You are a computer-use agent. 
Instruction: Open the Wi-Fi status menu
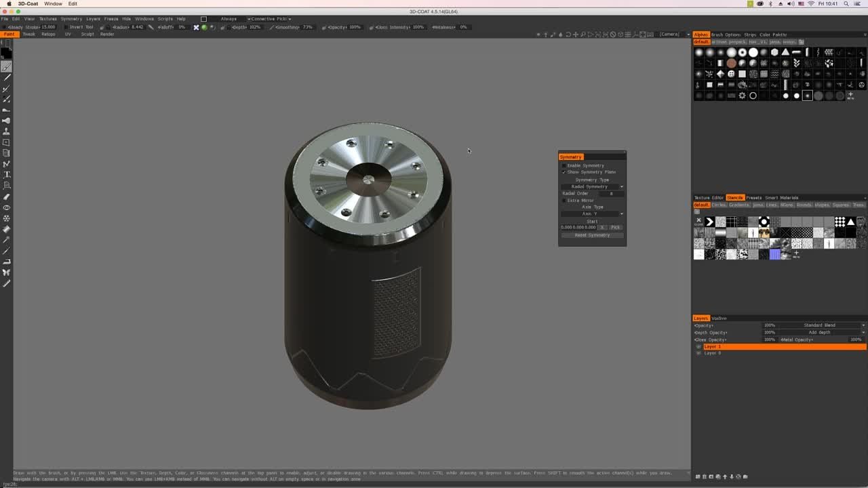tap(811, 3)
